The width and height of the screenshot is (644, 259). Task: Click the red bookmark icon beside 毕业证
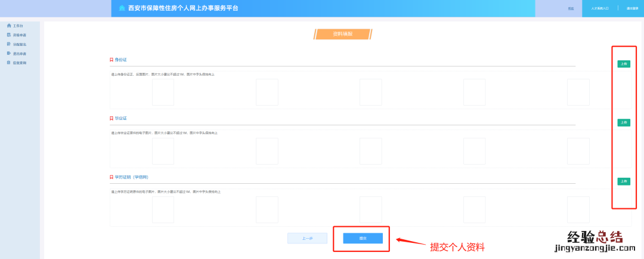point(112,118)
